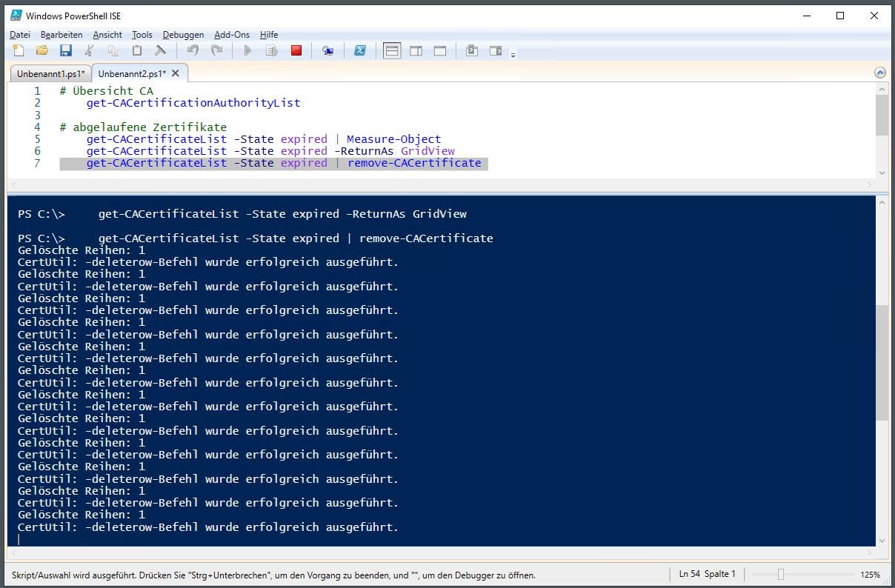Image resolution: width=895 pixels, height=588 pixels.
Task: Click remove-CACertificate on highlighted line 7
Action: (x=414, y=163)
